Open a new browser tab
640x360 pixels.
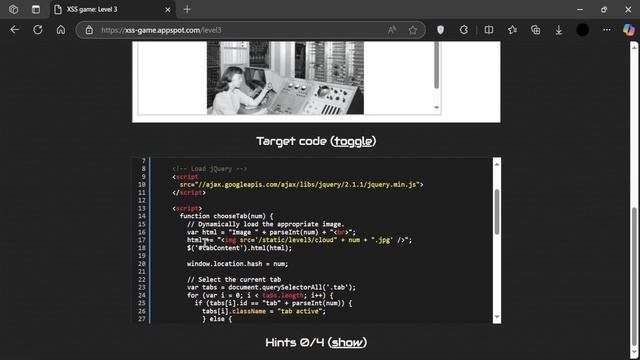click(x=187, y=9)
